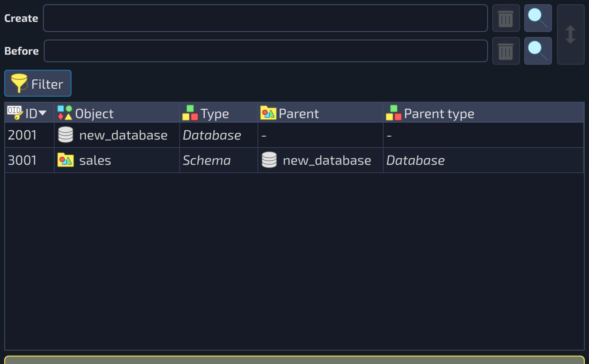Click the Type column header
589x364 pixels.
click(x=219, y=113)
